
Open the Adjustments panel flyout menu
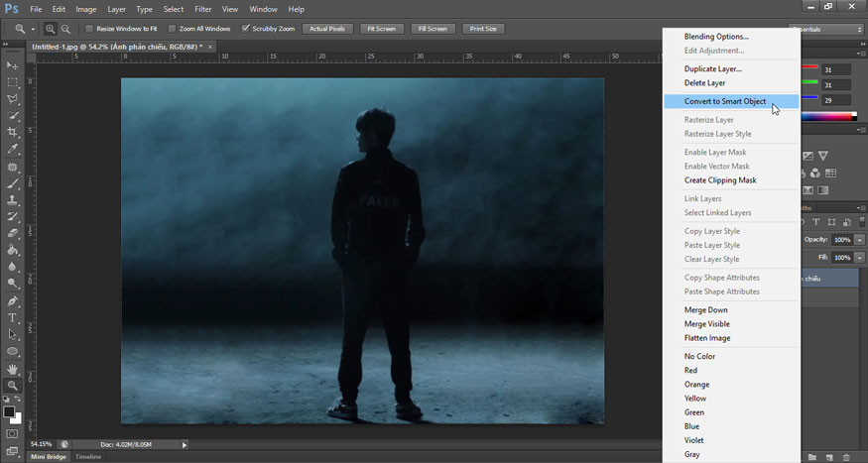click(x=861, y=130)
